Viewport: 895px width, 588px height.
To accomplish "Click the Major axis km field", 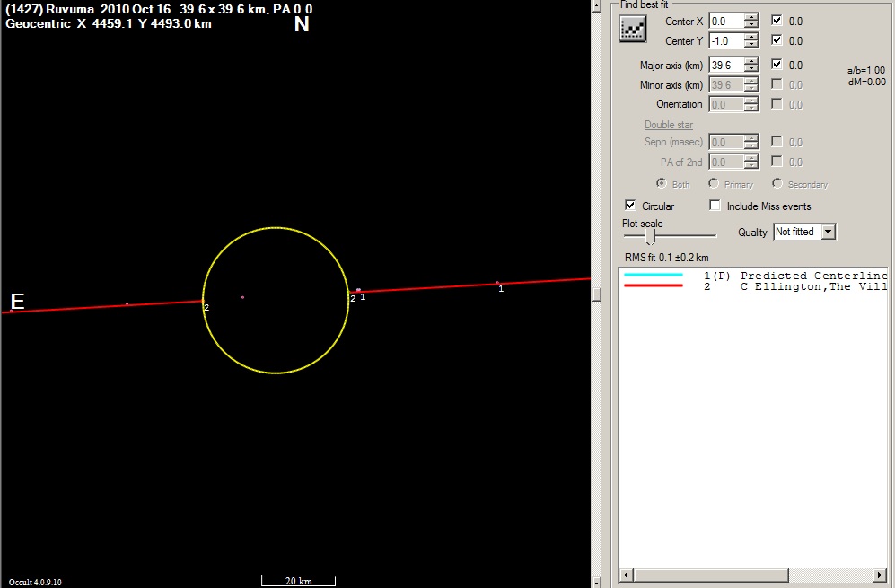I will pos(726,65).
